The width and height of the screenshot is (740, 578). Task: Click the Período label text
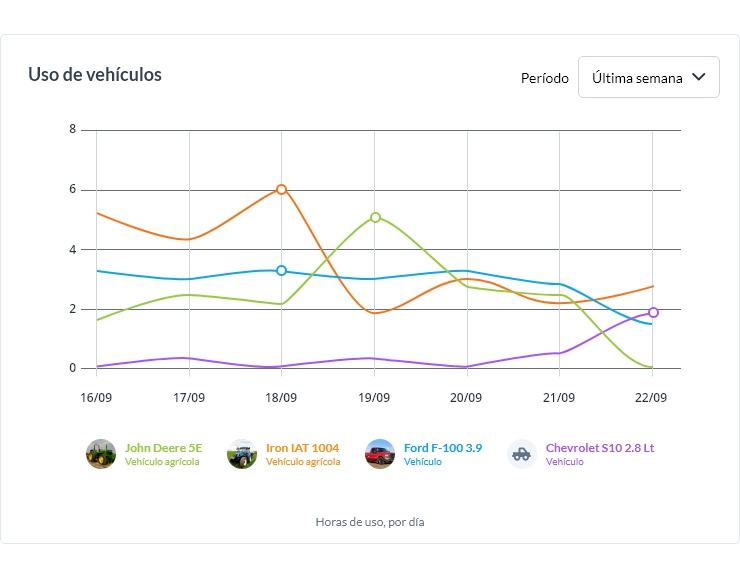click(x=544, y=78)
